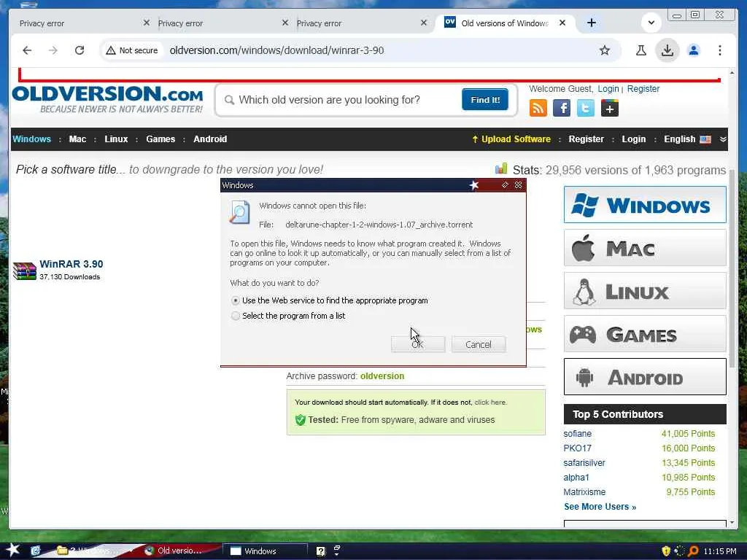Viewport: 747px width, 560px height.
Task: Click the OLDVERSION.com logo
Action: click(108, 99)
